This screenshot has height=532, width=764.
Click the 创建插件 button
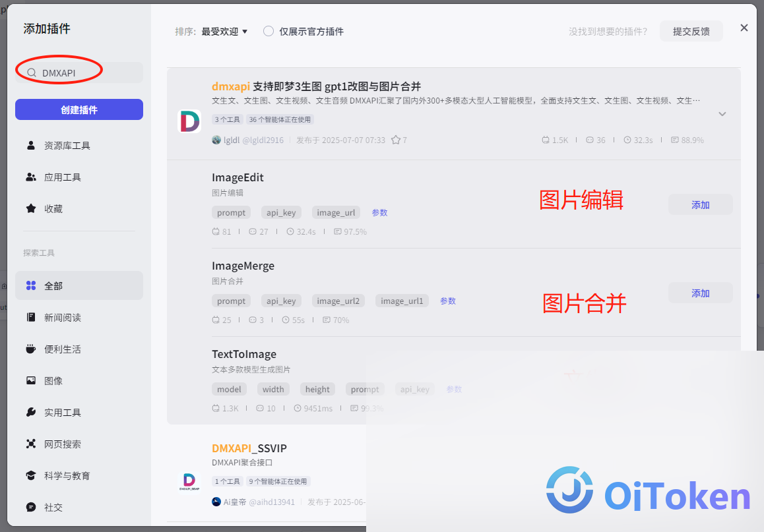click(79, 109)
